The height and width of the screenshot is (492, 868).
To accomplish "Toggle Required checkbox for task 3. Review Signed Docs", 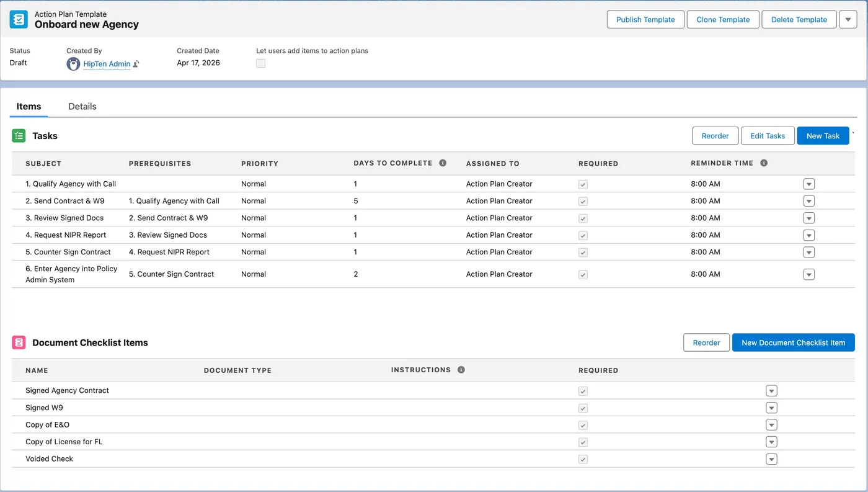I will pos(583,218).
